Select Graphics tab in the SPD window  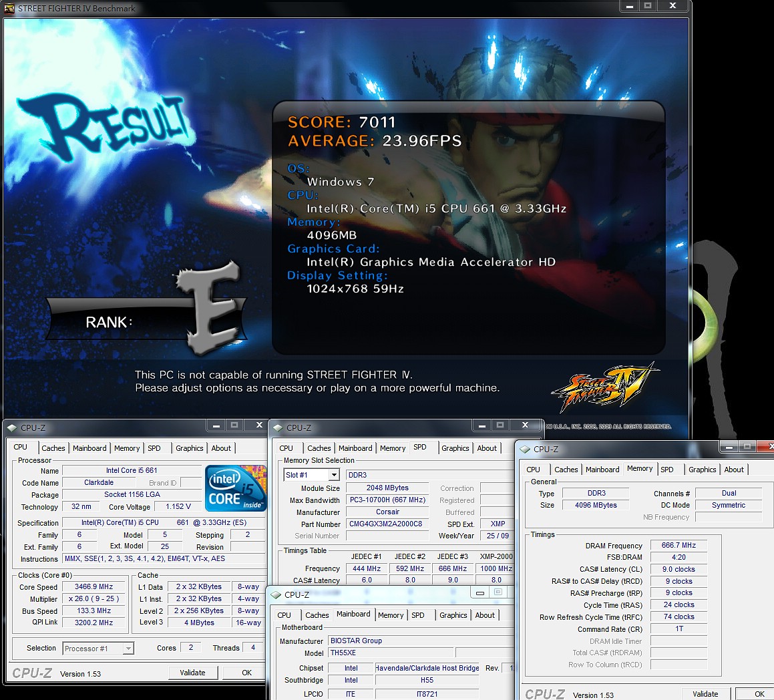[455, 448]
